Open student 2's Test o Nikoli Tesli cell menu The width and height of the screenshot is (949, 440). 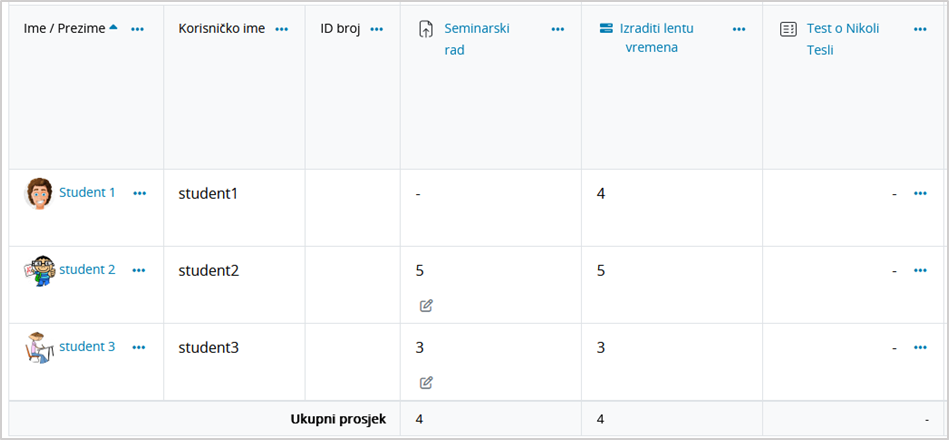coord(920,270)
